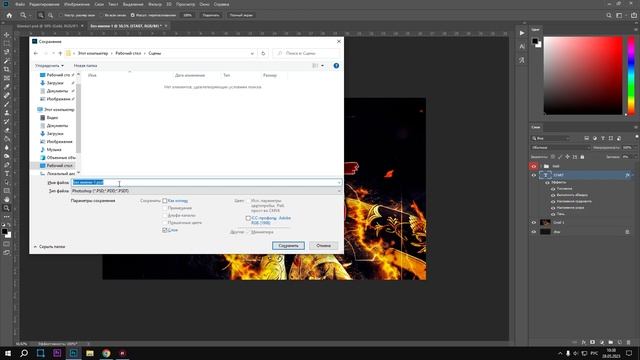Open the view options dropdown in save dialog
Screen dimensions: 640x360
coord(322,65)
